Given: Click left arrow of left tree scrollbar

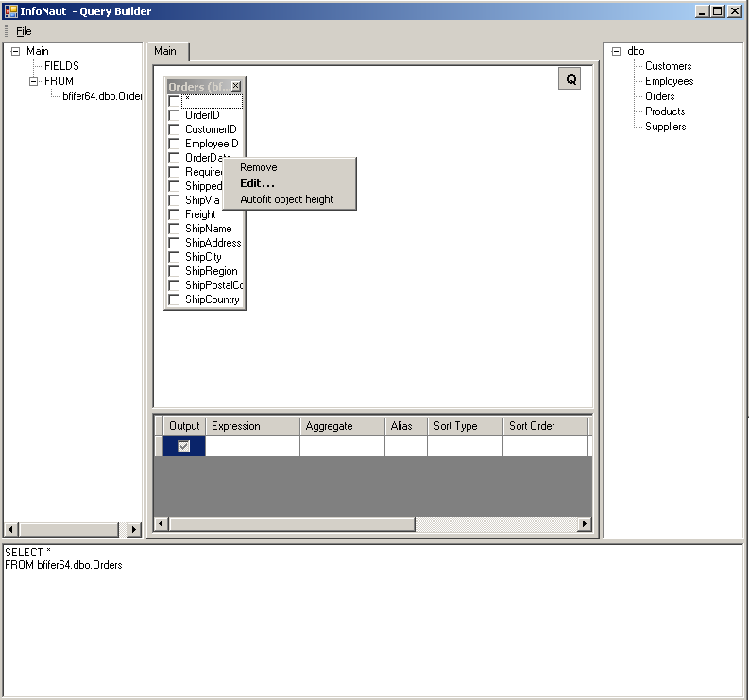Looking at the screenshot, I should coord(11,530).
